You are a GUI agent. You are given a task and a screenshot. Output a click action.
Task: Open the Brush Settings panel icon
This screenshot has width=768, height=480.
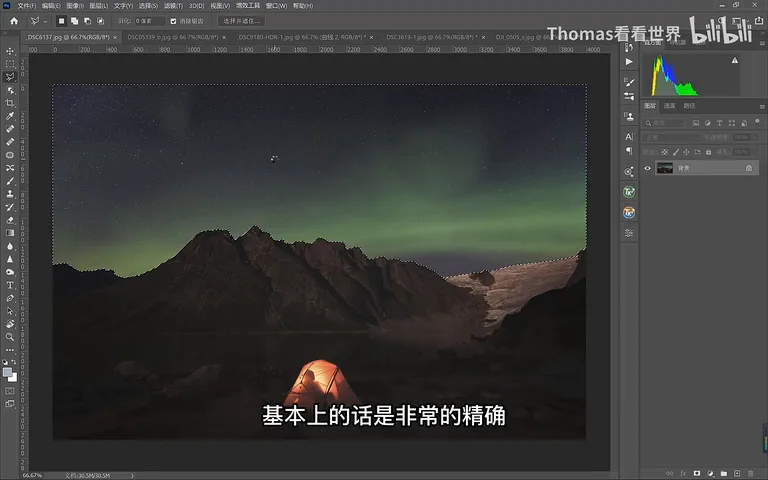coord(629,82)
